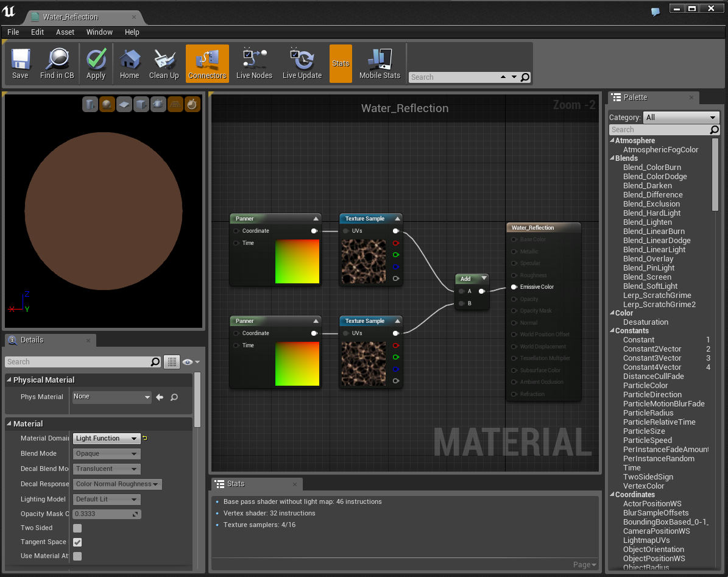Click the Details search magnifier icon
Screen dimensions: 728x577
(155, 361)
